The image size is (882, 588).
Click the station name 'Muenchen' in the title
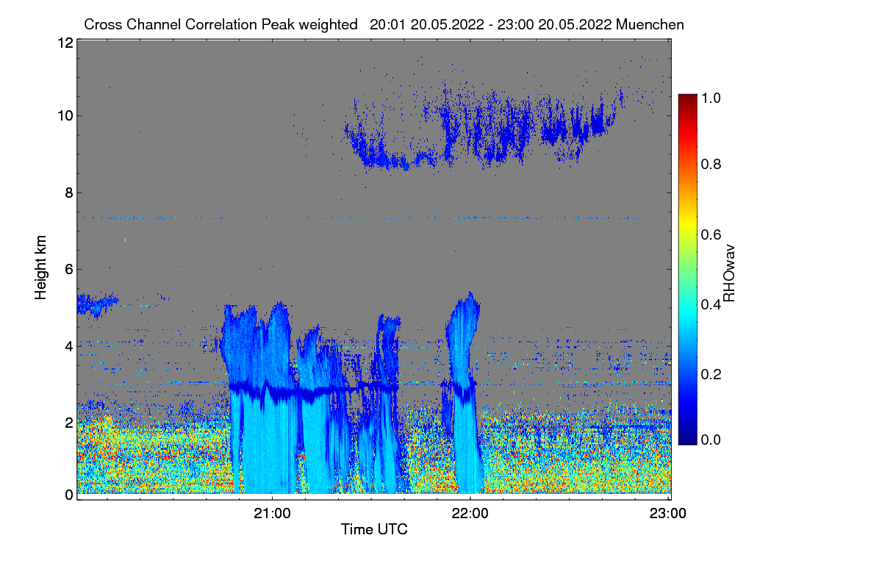click(651, 24)
